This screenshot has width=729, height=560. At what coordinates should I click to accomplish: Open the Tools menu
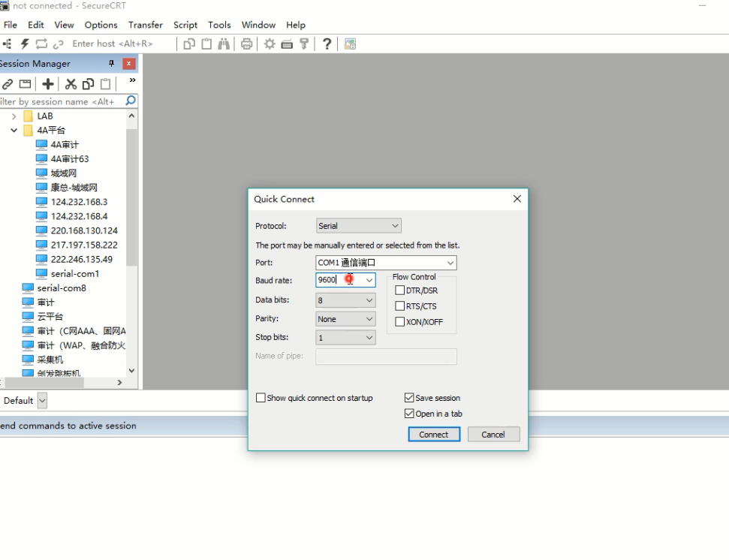click(x=219, y=25)
